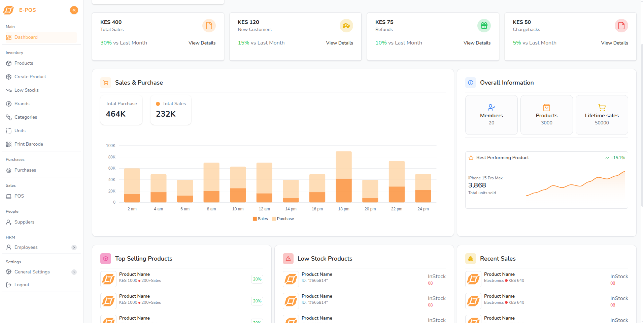This screenshot has width=644, height=323.
Task: Click the Products bag icon card
Action: (x=547, y=108)
